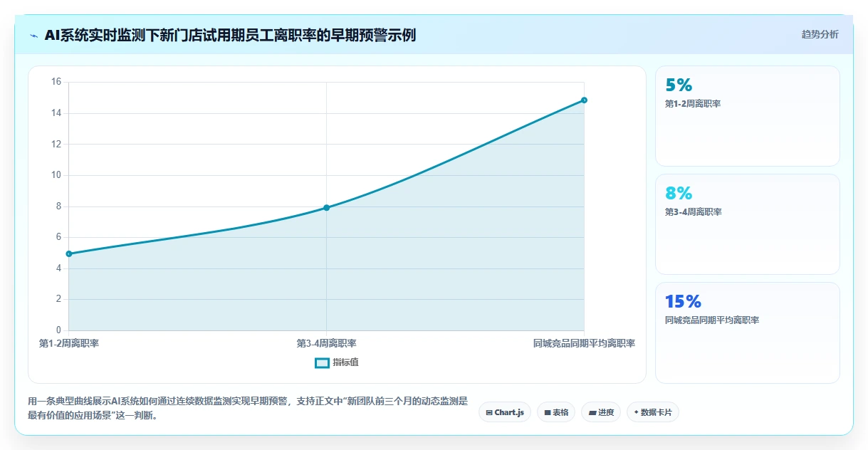Click the 5% value card

748,116
